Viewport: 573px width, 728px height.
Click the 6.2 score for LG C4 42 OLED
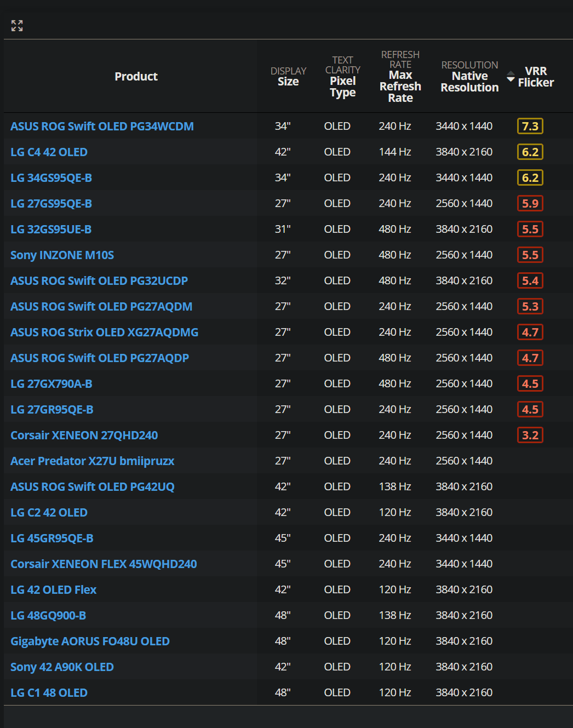pos(530,152)
